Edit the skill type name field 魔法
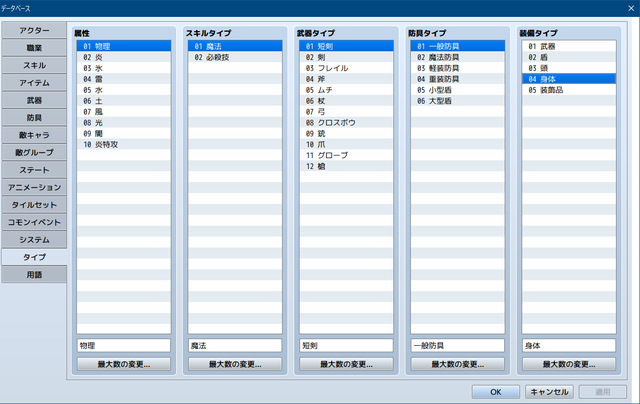The width and height of the screenshot is (640, 404). tap(235, 346)
